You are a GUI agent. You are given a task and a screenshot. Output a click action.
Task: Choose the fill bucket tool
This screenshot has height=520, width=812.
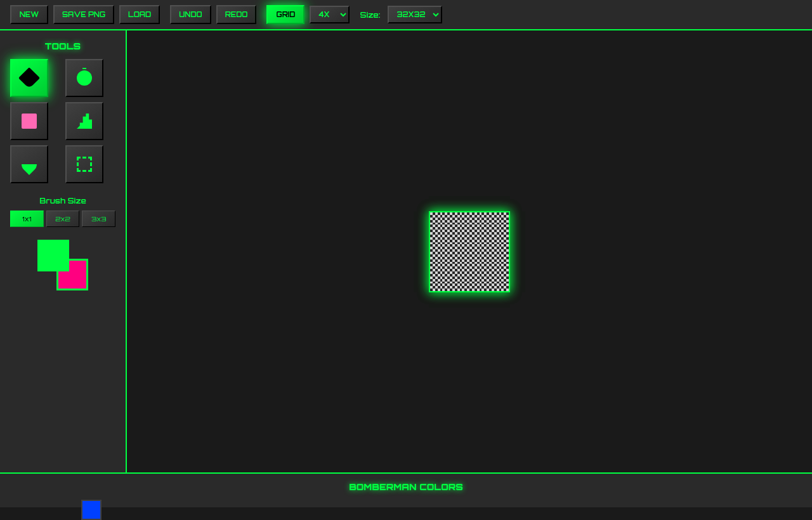[x=84, y=120]
